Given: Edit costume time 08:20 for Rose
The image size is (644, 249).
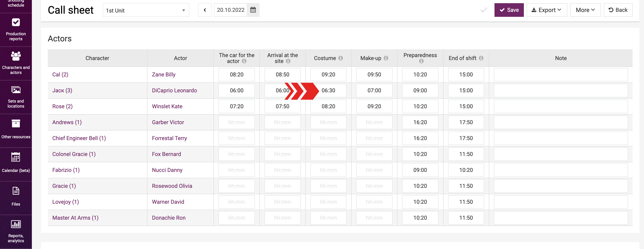Looking at the screenshot, I should (328, 106).
